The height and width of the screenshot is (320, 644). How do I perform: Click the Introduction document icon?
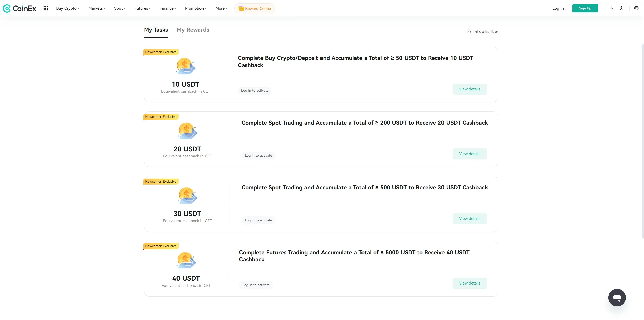pos(469,32)
